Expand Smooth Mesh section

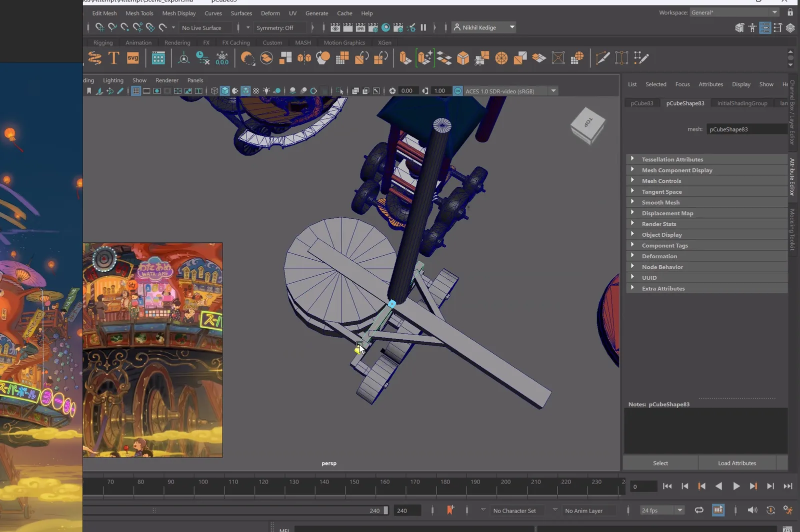pyautogui.click(x=706, y=202)
